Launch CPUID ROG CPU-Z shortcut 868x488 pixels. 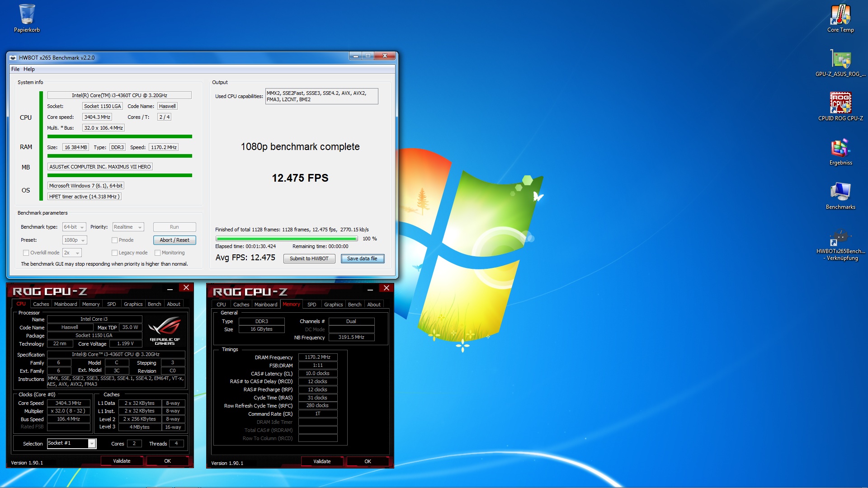point(840,107)
